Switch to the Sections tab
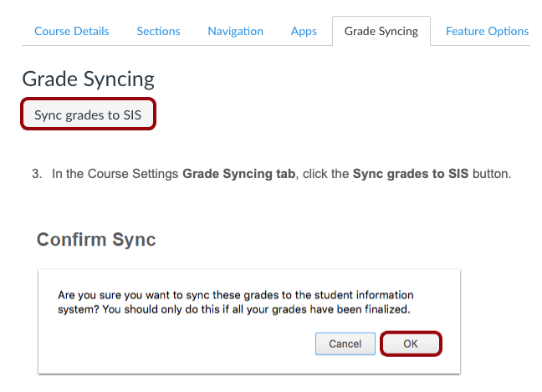The image size is (542, 392). [158, 31]
